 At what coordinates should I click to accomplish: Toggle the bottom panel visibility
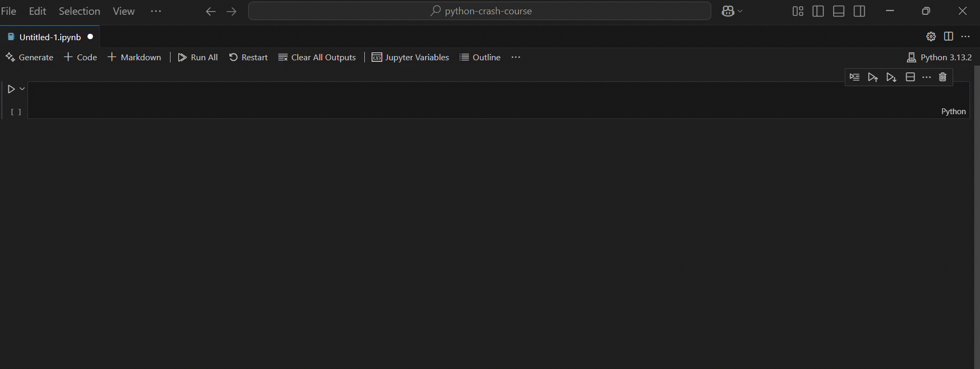(x=838, y=11)
